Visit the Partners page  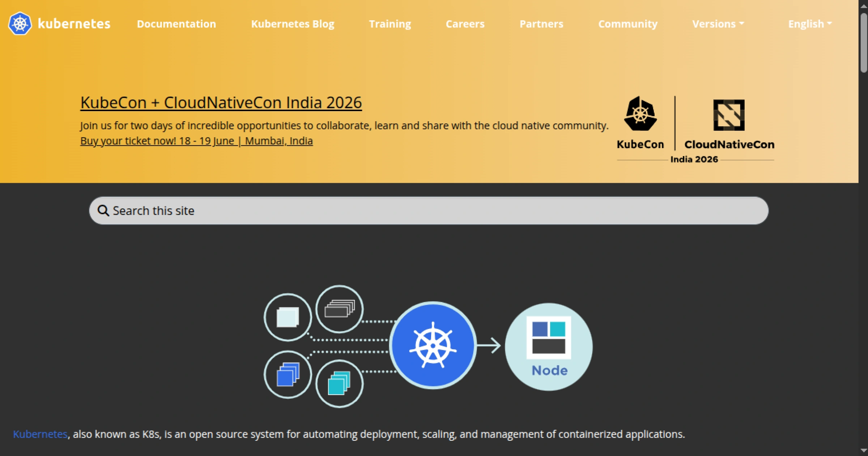pos(541,24)
